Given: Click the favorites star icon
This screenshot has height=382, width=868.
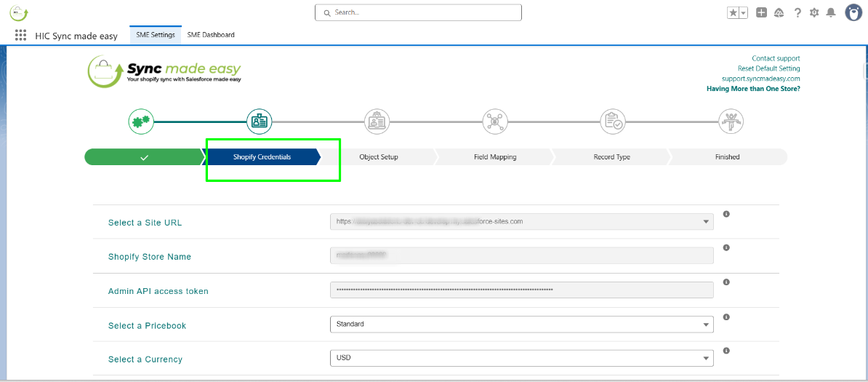Looking at the screenshot, I should (733, 13).
